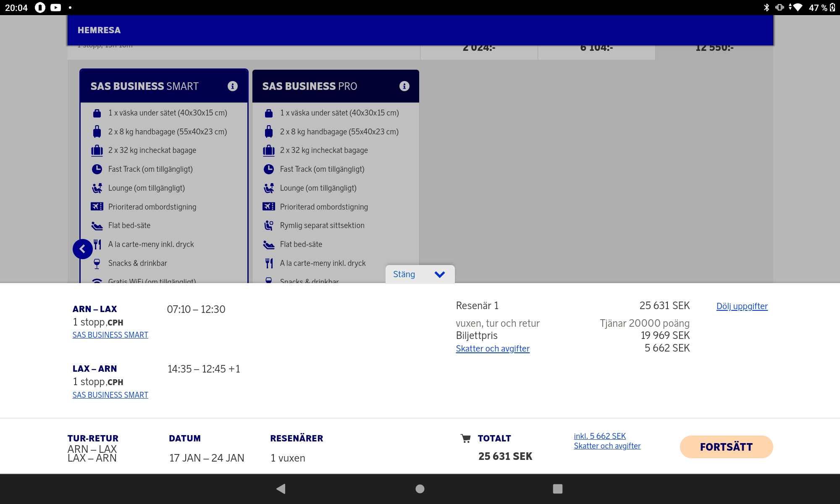This screenshot has height=504, width=840.
Task: Collapse details with the Stäng chevron
Action: [439, 274]
